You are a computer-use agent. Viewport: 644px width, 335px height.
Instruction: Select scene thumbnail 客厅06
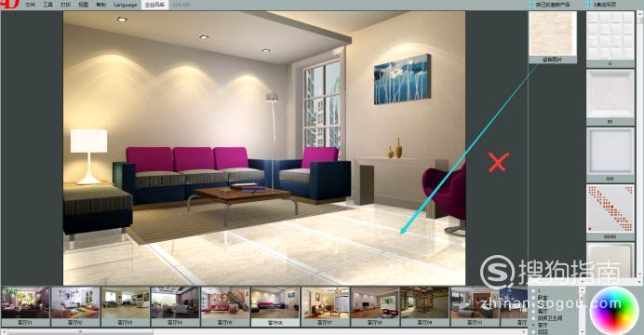point(275,306)
